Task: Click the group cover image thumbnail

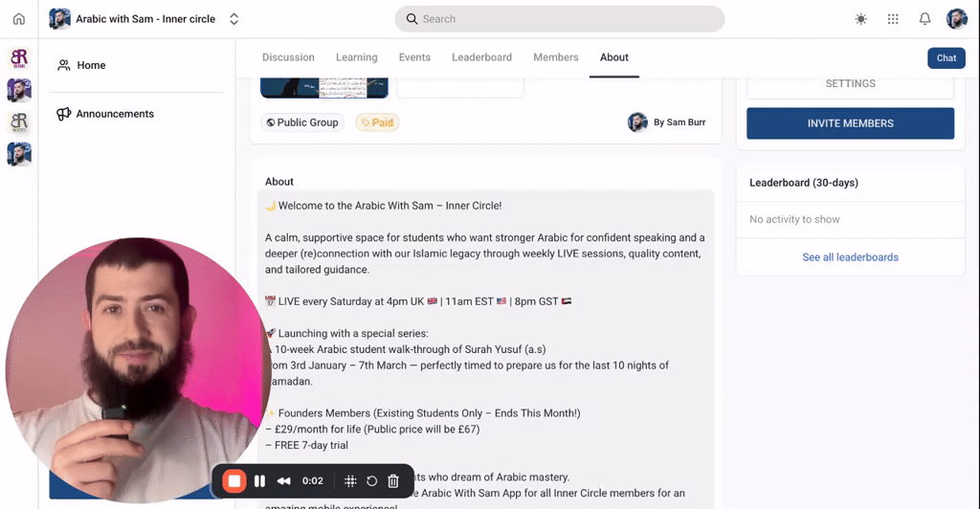Action: tap(324, 88)
